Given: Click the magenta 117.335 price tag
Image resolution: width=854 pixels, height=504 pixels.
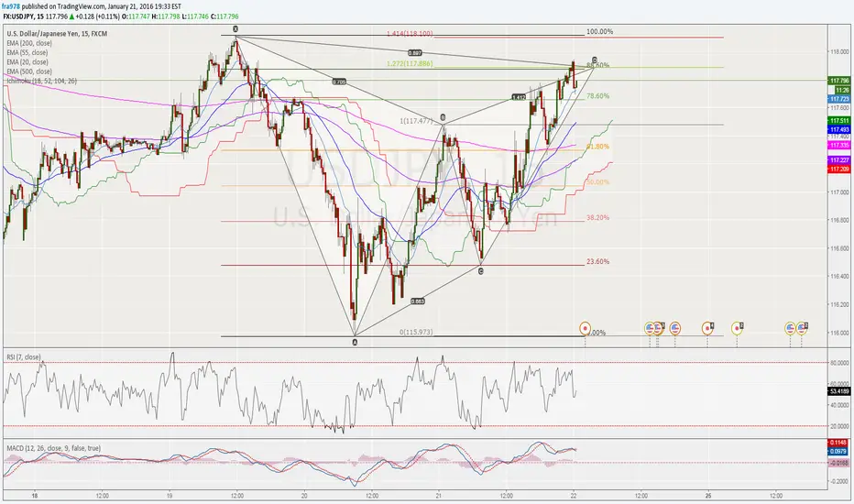Looking at the screenshot, I should click(838, 146).
